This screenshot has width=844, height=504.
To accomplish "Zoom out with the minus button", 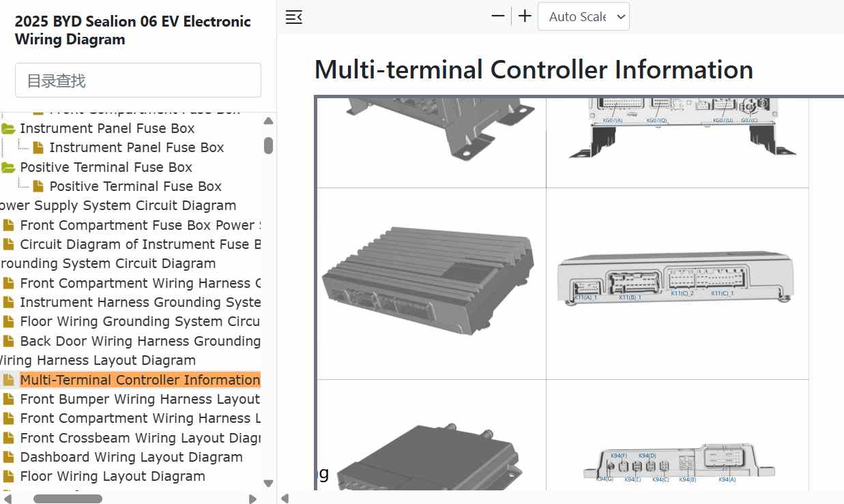I will pos(498,16).
